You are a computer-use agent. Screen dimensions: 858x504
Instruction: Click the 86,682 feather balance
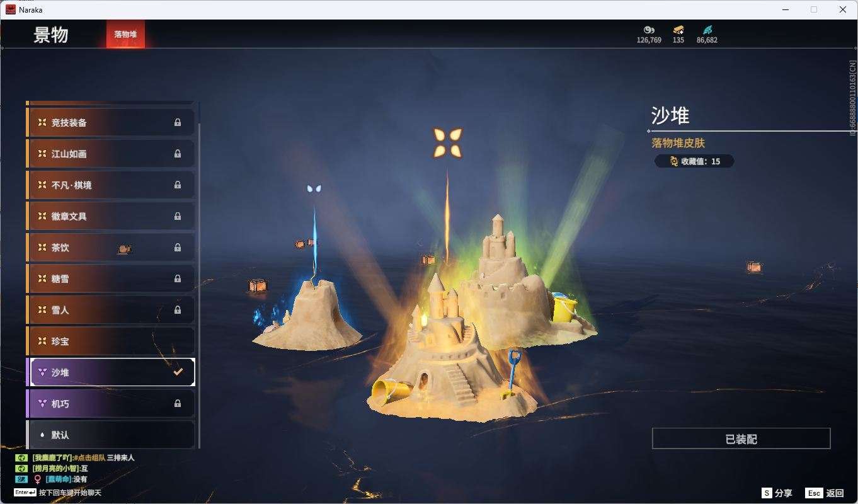[707, 40]
